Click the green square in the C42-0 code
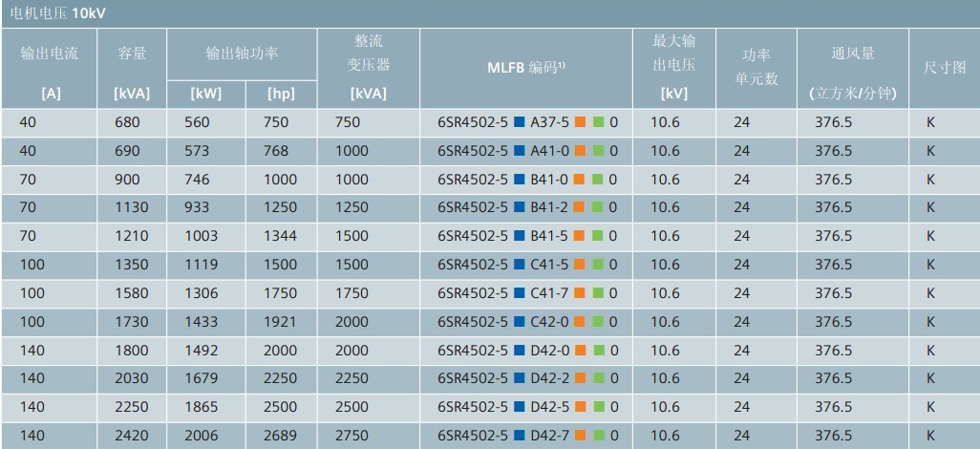 click(x=598, y=322)
